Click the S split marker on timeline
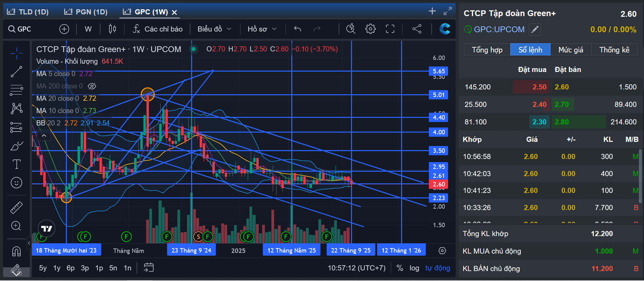This screenshot has width=644, height=281. [x=198, y=236]
